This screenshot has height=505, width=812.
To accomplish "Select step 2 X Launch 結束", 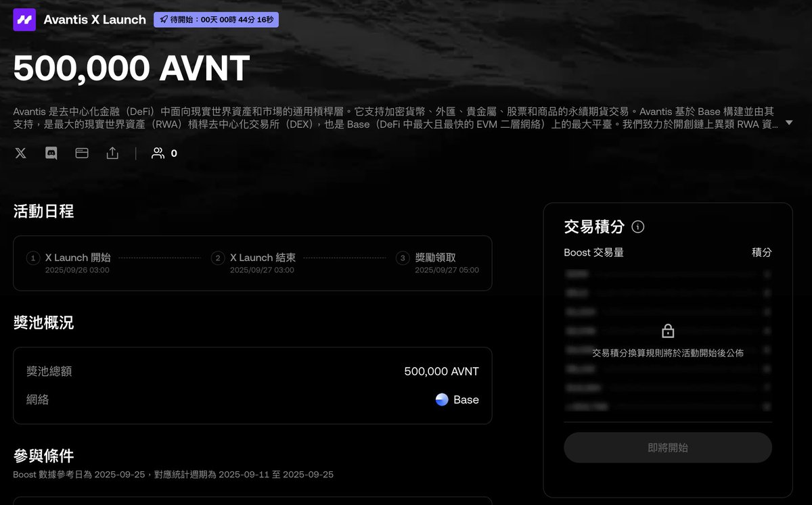I will [217, 258].
